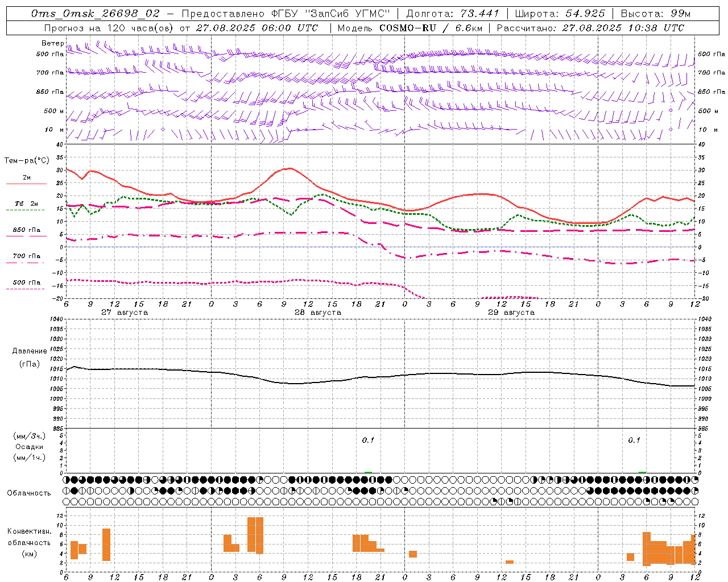Click the Давление panel label
728x582 pixels.
[x=30, y=351]
